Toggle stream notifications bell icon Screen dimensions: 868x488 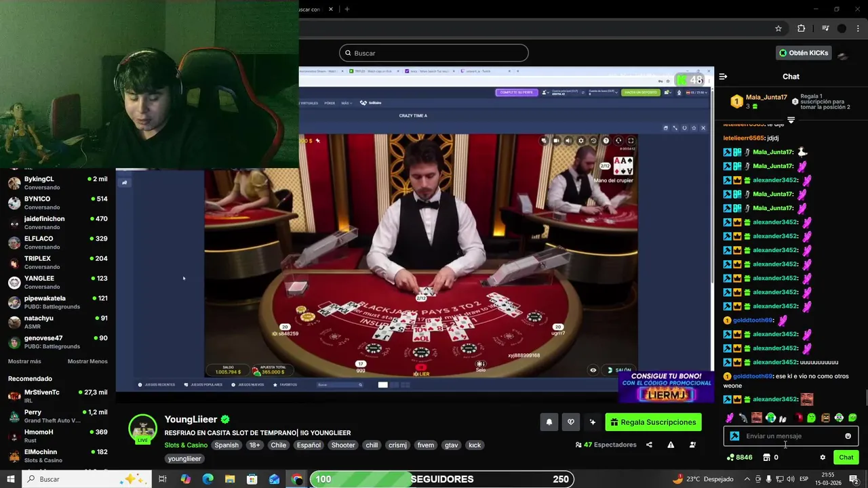point(549,422)
